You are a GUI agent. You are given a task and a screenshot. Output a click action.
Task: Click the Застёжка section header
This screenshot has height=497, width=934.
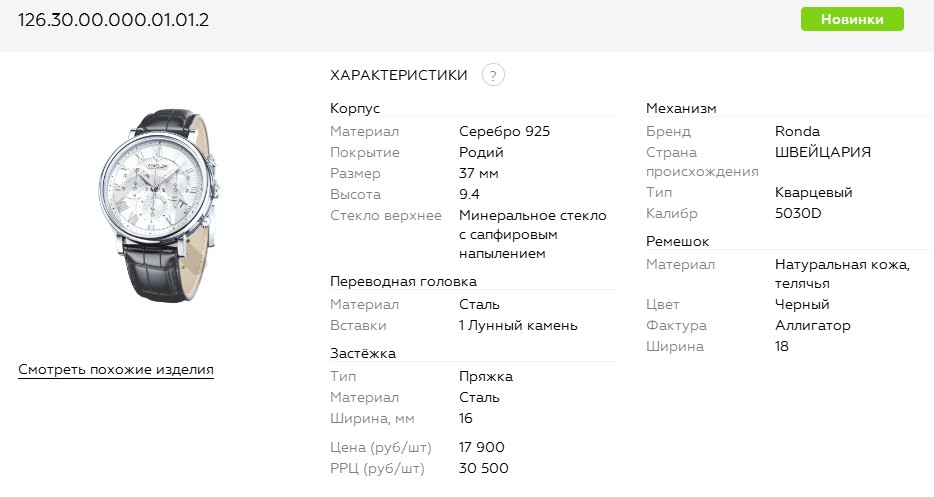click(x=363, y=353)
